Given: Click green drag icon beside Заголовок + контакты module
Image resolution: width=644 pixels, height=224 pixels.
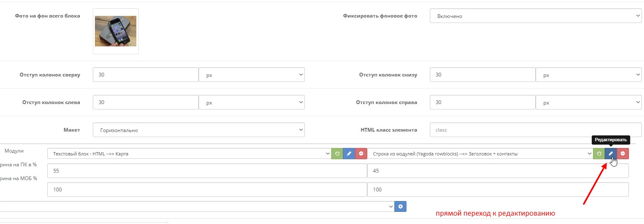Looking at the screenshot, I should tap(599, 154).
